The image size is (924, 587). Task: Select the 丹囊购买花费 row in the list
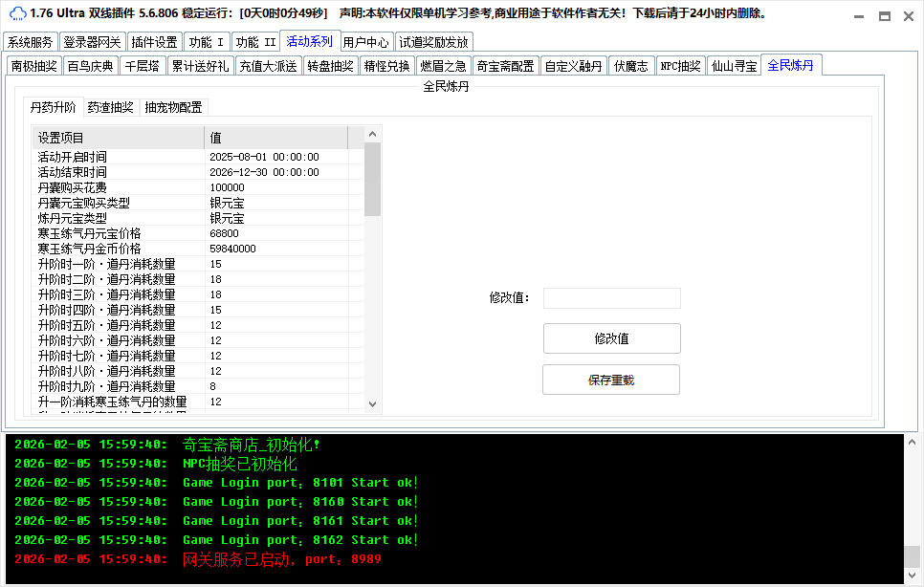pyautogui.click(x=73, y=187)
